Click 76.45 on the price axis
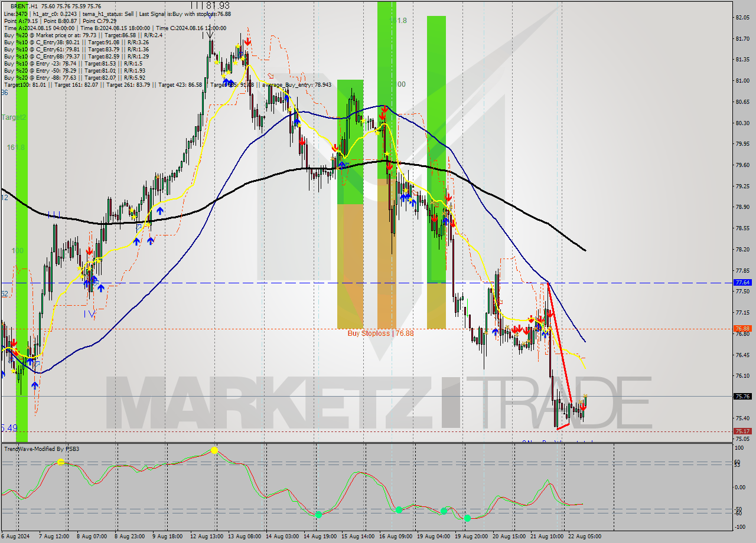756x543 pixels. tap(743, 355)
